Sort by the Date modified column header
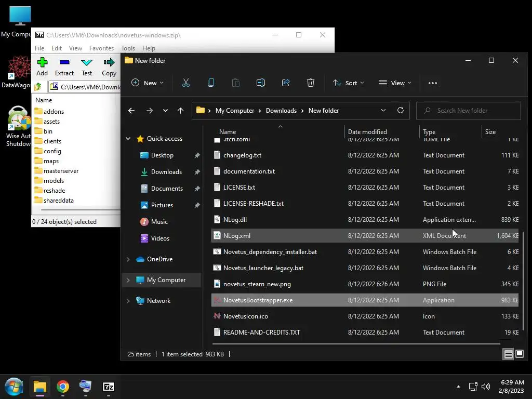 coord(382,131)
